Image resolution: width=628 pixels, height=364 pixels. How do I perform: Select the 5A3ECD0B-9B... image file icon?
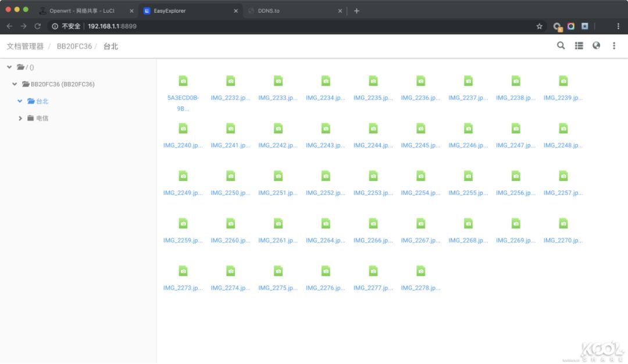(183, 81)
